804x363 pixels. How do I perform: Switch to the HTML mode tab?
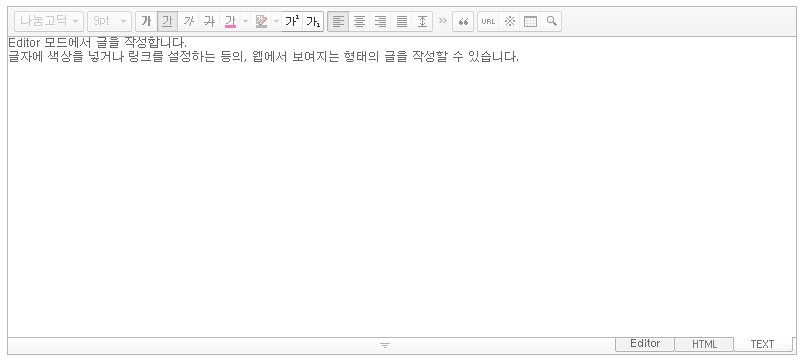[x=704, y=344]
